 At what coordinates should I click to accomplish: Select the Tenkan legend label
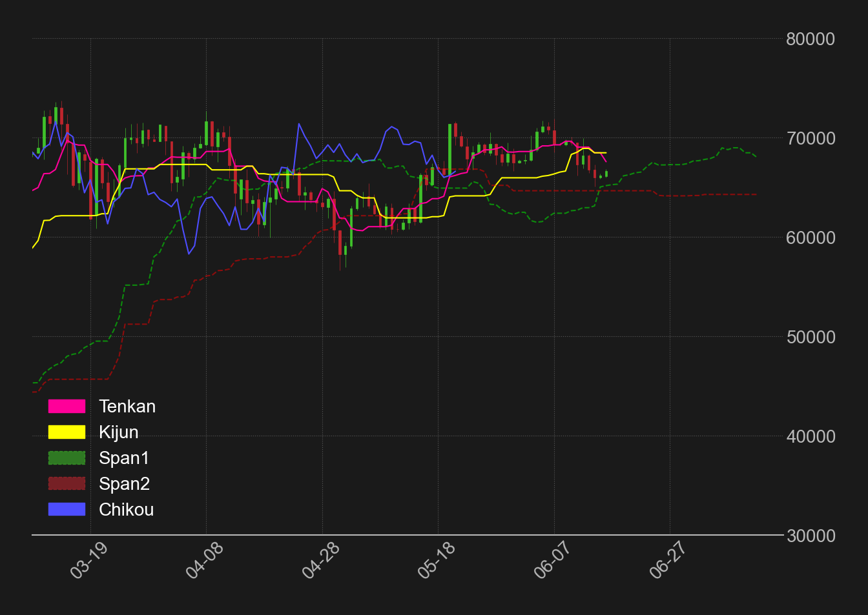(x=127, y=407)
